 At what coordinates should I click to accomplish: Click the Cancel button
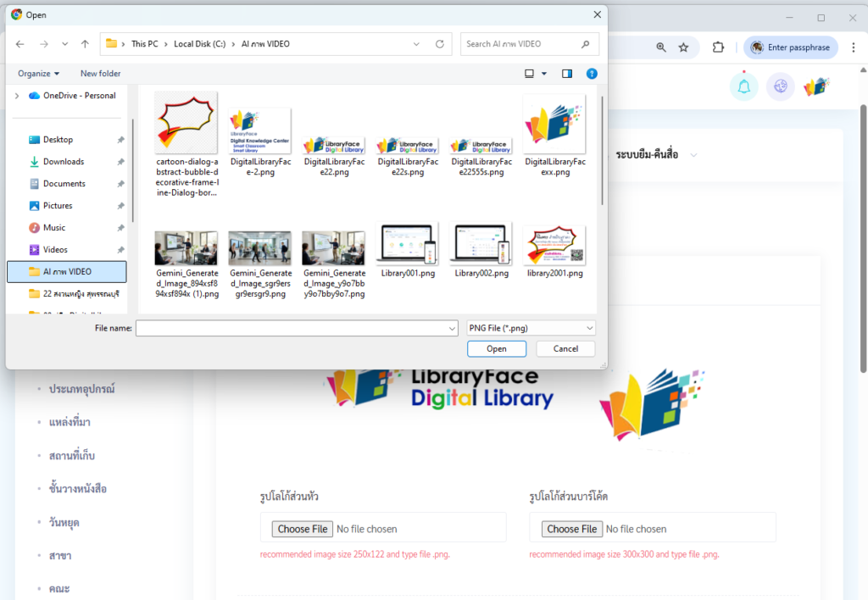tap(565, 349)
